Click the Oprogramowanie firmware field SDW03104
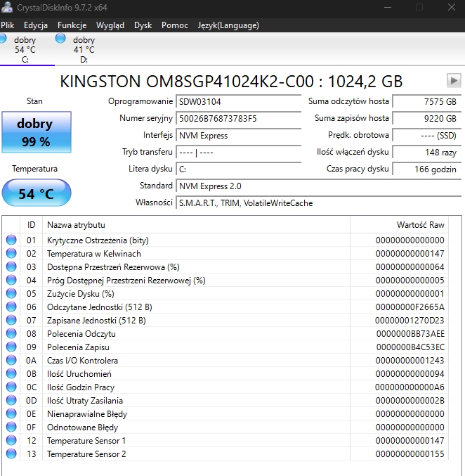This screenshot has width=465, height=476. [x=238, y=101]
